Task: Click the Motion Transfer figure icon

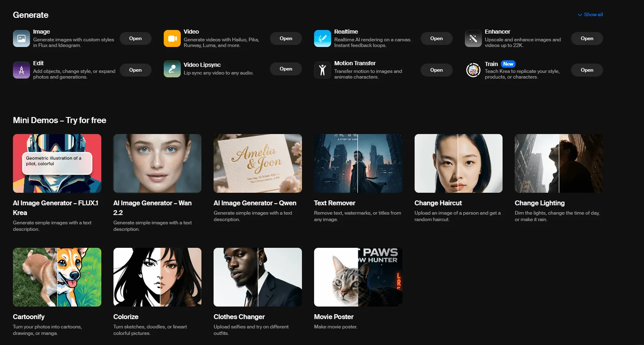Action: [x=323, y=70]
